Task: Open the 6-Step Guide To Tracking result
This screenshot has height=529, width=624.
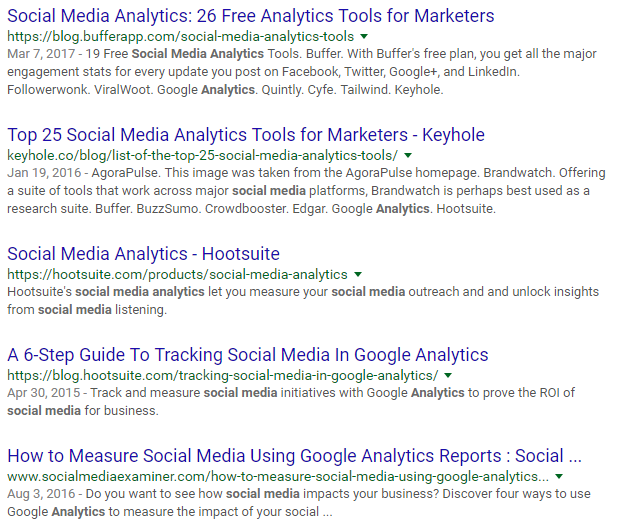Action: 248,355
